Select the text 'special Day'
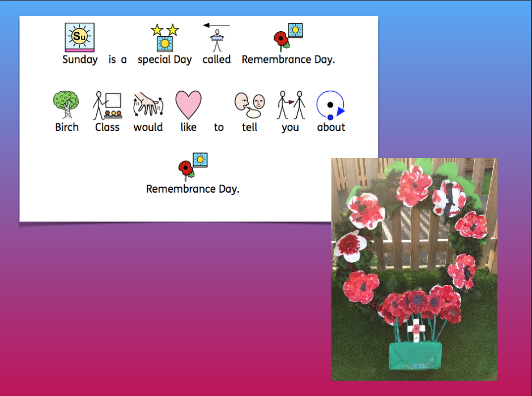This screenshot has height=396, width=532. [x=164, y=59]
